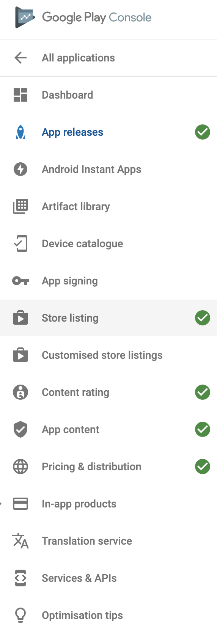
Task: Click green checkmark next to Store listing
Action: coord(203,318)
